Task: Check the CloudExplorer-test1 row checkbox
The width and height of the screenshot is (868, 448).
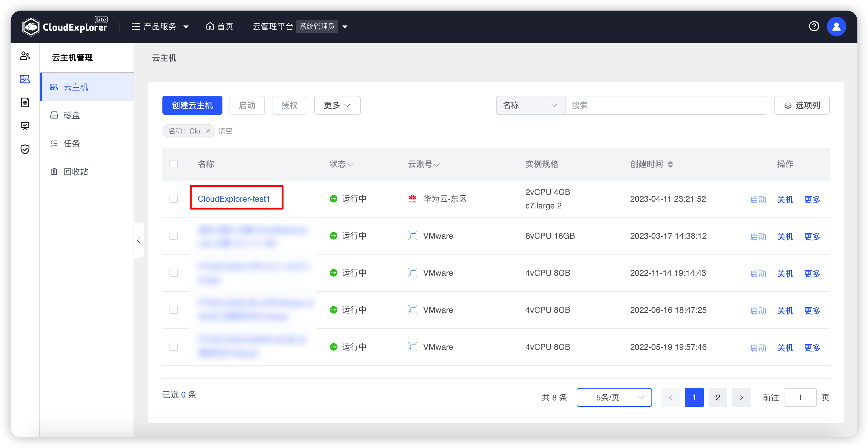Action: point(174,199)
